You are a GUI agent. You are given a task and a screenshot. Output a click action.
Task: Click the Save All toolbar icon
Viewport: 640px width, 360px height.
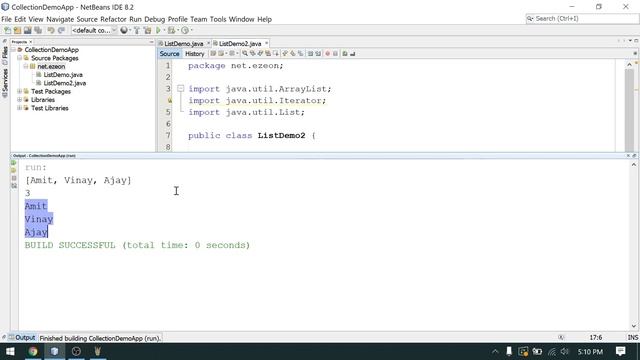[38, 30]
